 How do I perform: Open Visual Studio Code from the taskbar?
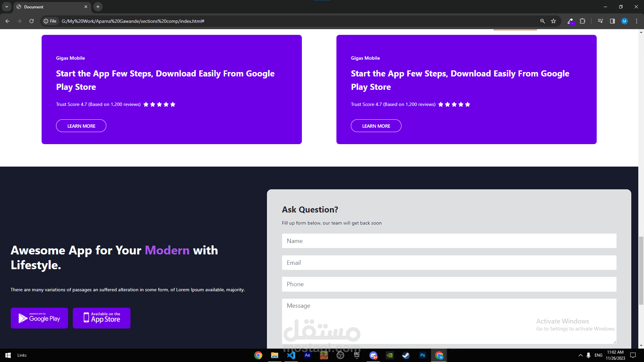291,355
